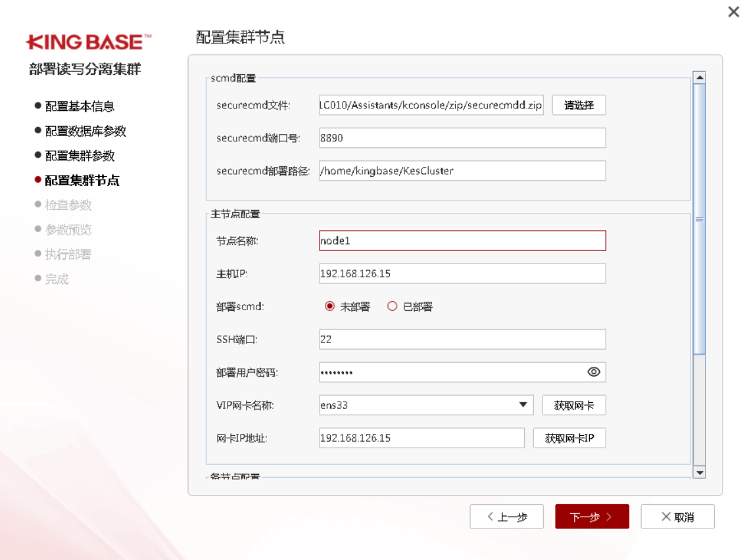The height and width of the screenshot is (560, 745).
Task: Open 配置集群参数 step in sidebar
Action: [79, 156]
